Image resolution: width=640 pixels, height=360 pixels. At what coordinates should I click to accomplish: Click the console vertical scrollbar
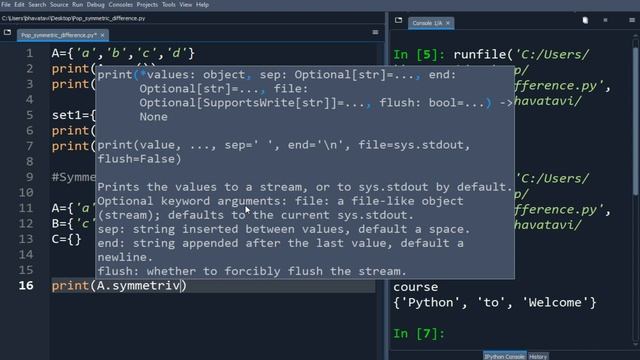pos(636,122)
